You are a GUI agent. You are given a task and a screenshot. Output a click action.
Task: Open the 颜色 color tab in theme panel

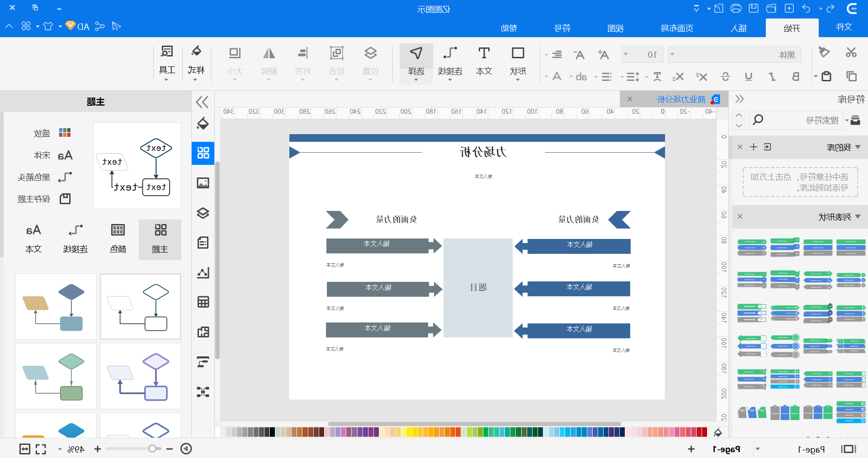point(118,239)
